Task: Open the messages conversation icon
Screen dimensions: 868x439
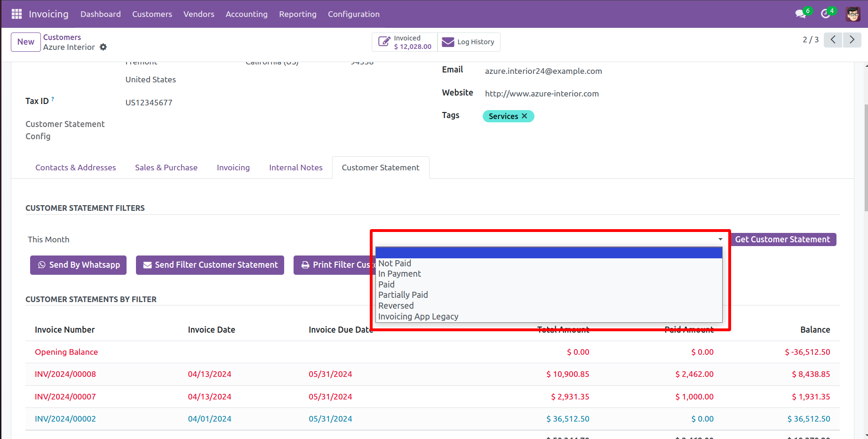Action: [800, 14]
